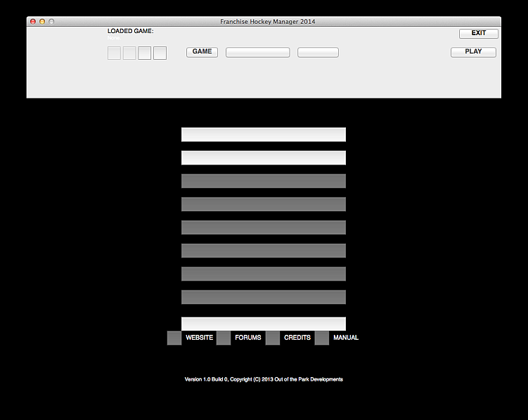Open the MANUAL text link
Screen dimensions: 528x420
(x=346, y=338)
